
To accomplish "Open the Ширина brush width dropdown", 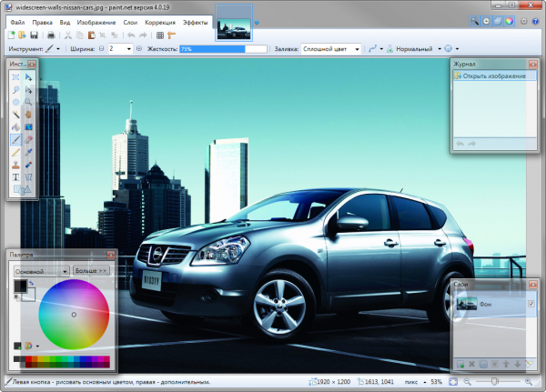I will pyautogui.click(x=129, y=49).
